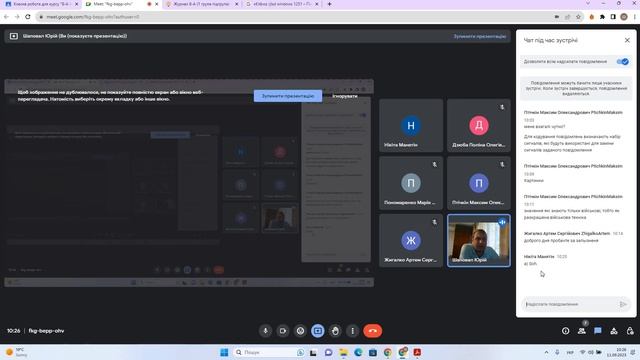Image resolution: width=640 pixels, height=360 pixels.
Task: Select the Наіла Манетін participant tile
Action: coord(411,125)
